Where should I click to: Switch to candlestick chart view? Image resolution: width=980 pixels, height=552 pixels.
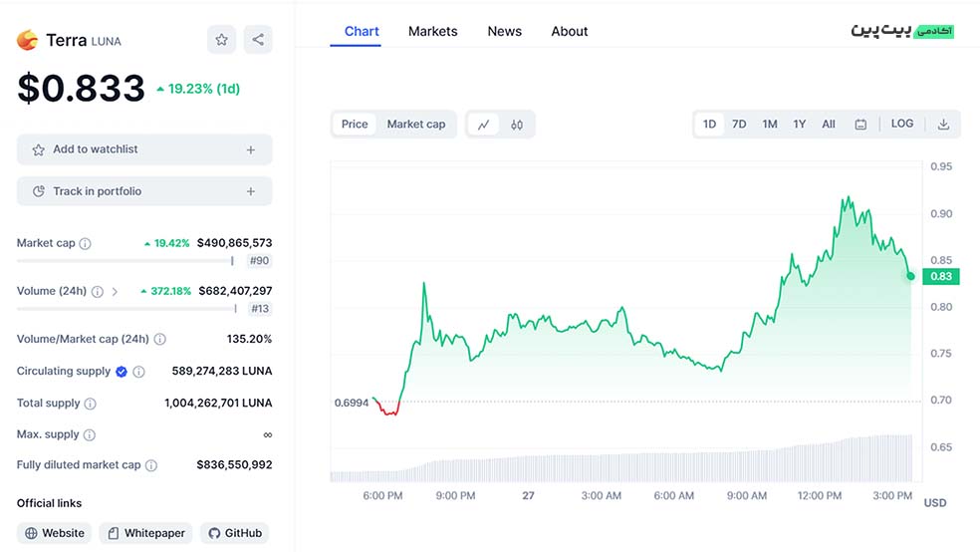517,125
